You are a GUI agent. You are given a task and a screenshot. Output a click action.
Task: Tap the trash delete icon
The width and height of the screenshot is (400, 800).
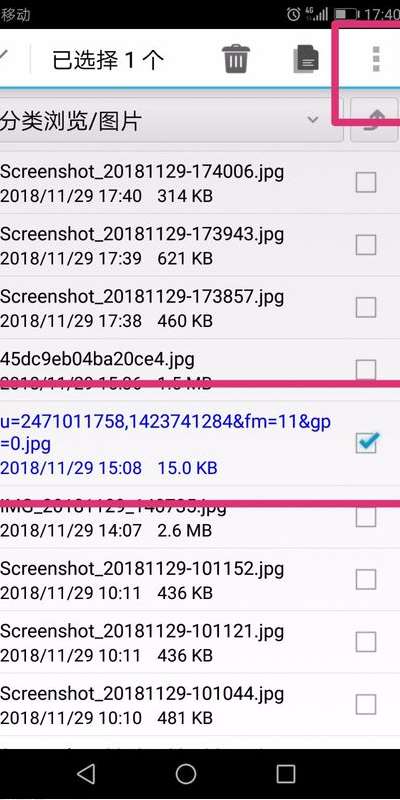(236, 59)
